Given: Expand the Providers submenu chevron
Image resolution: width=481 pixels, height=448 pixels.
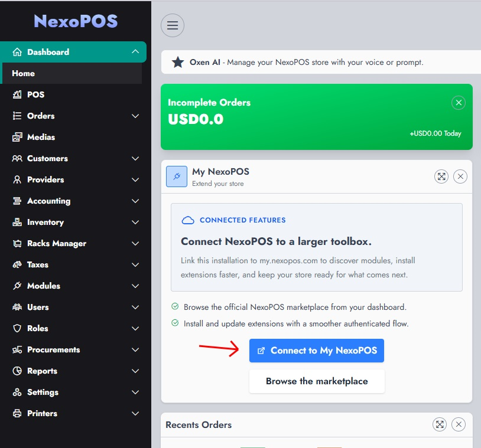Looking at the screenshot, I should click(x=135, y=179).
